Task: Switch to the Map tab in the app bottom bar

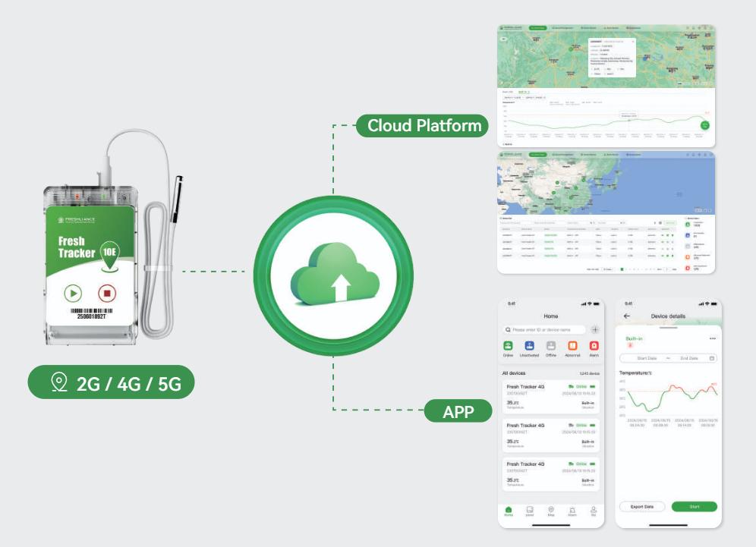Action: click(x=551, y=511)
